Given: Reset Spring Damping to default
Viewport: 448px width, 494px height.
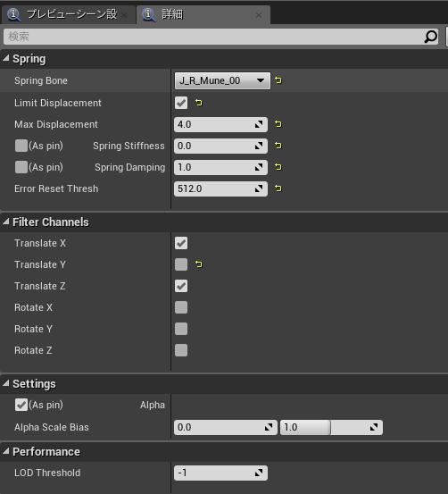Looking at the screenshot, I should click(x=278, y=167).
